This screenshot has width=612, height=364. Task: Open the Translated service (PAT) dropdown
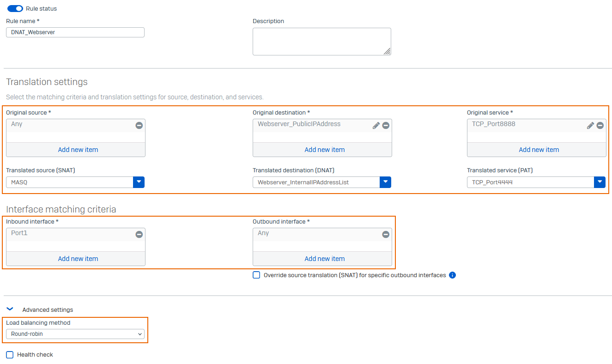pos(600,182)
